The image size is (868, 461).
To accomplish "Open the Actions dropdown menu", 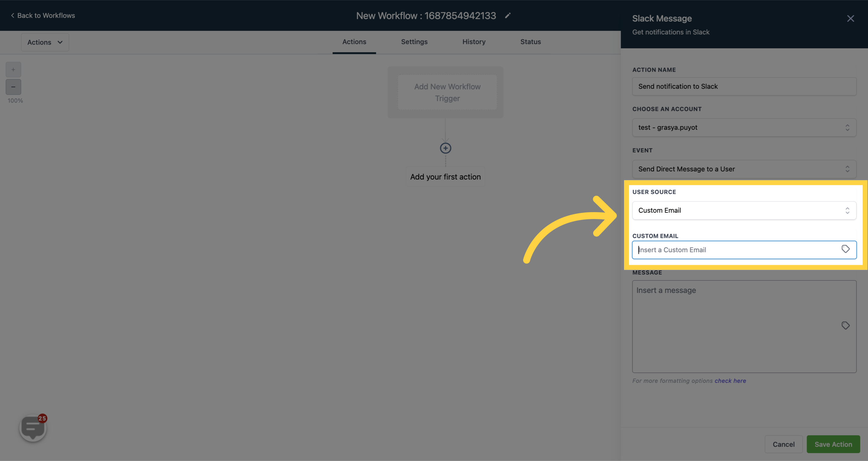I will [x=45, y=43].
